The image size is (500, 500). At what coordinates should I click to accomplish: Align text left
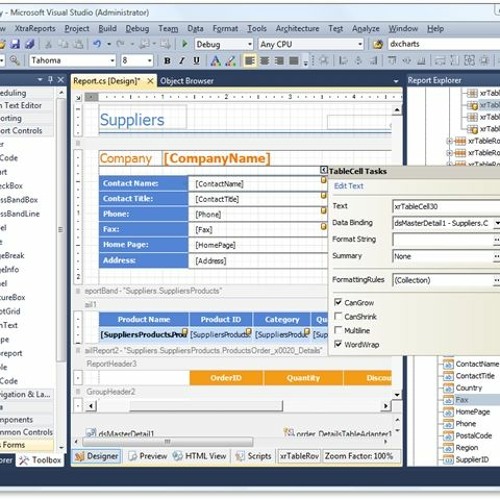point(250,61)
